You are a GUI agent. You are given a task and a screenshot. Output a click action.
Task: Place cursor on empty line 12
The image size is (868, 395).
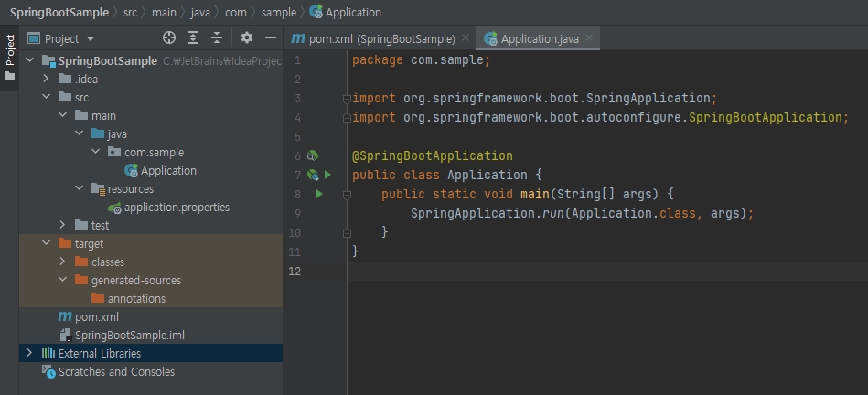pyautogui.click(x=607, y=271)
